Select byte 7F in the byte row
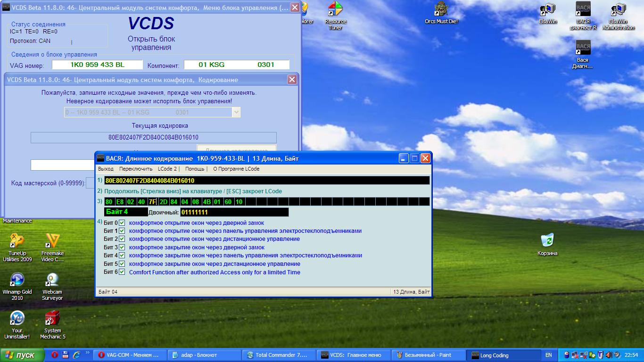Image resolution: width=644 pixels, height=362 pixels. pos(152,202)
